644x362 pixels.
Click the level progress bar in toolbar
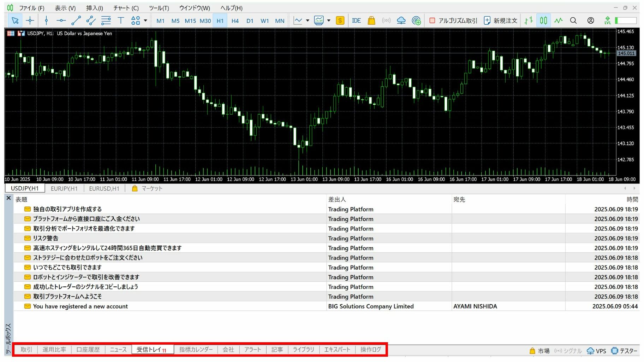pos(626,21)
